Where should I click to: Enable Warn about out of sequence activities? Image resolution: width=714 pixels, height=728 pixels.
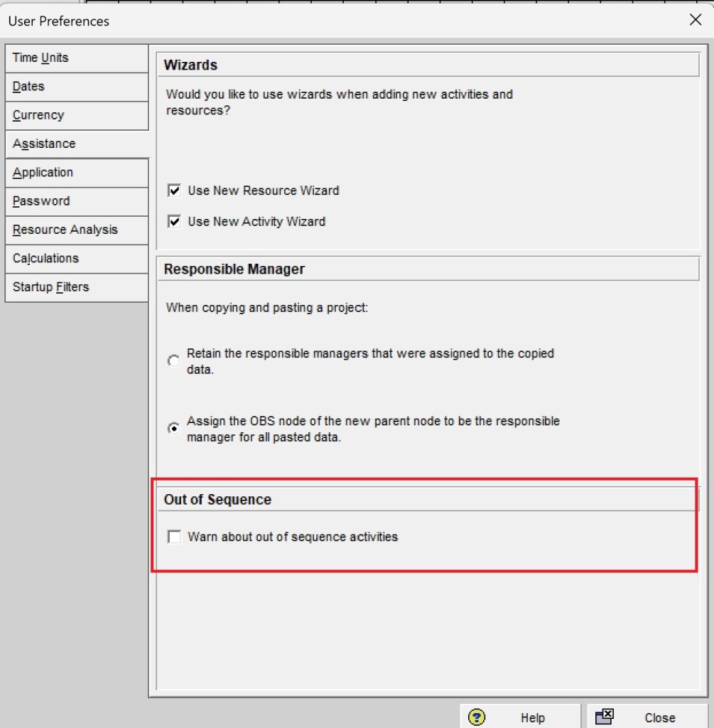click(x=175, y=537)
